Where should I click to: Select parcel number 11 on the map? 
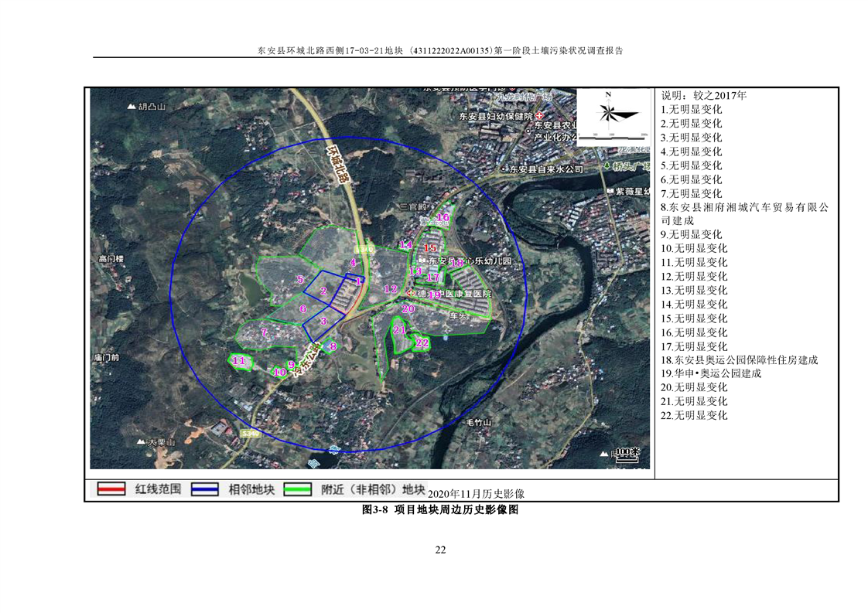click(x=239, y=361)
